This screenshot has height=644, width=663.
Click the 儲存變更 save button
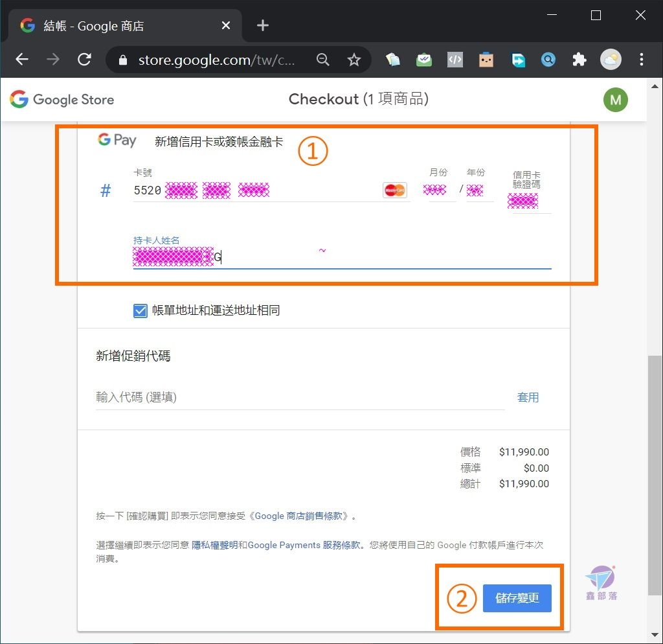[x=517, y=598]
